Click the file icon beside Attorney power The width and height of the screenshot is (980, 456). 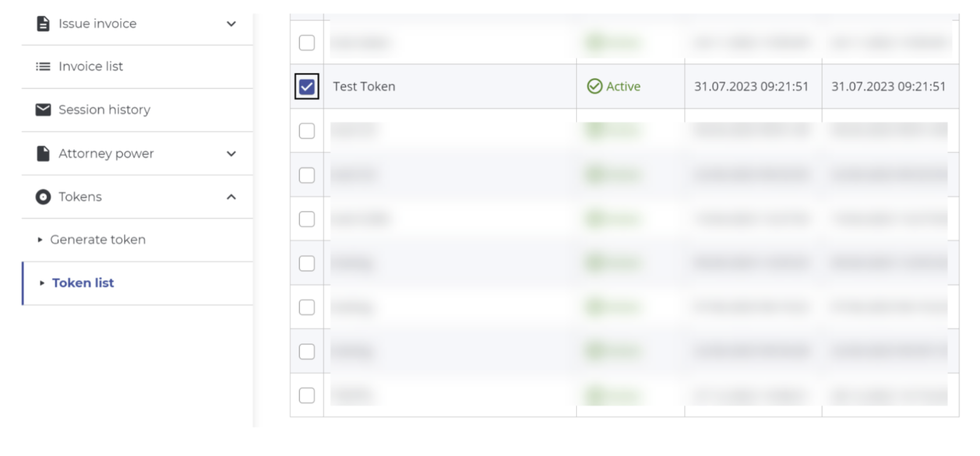[x=43, y=153]
